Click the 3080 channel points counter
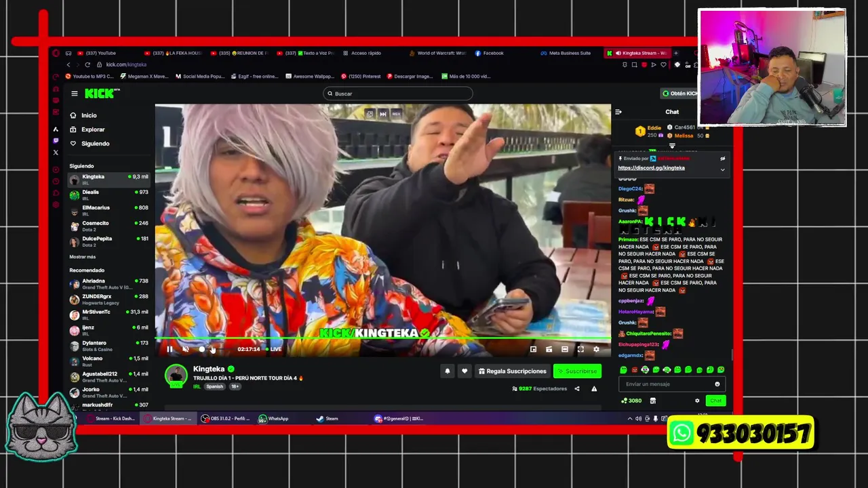Screen dimensions: 868x488 [x=631, y=401]
